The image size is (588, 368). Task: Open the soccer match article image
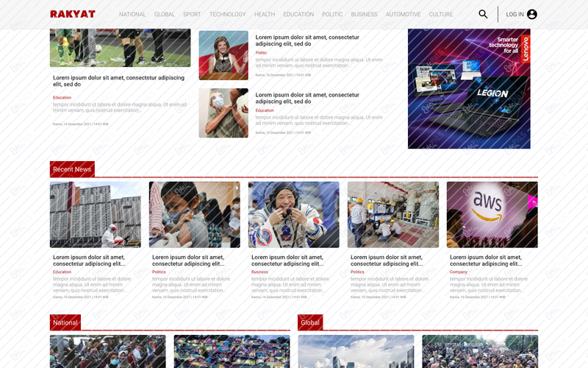(x=120, y=48)
